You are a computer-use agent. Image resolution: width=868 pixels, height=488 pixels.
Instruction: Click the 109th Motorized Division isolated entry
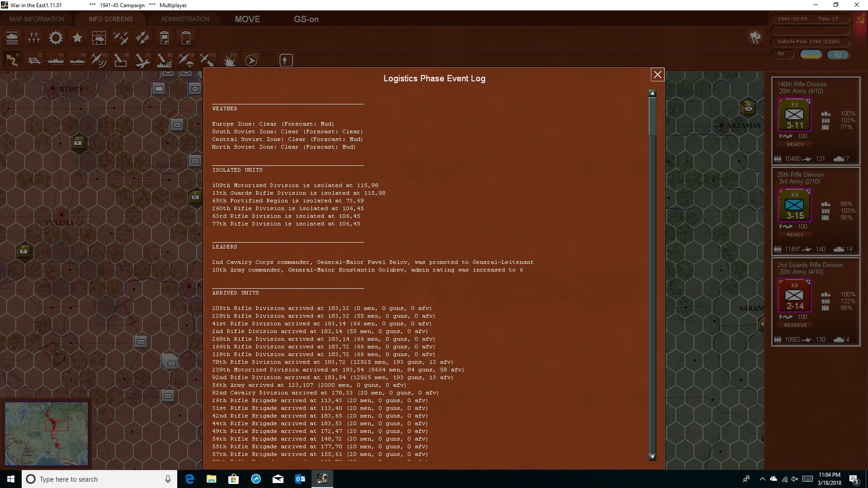[295, 185]
